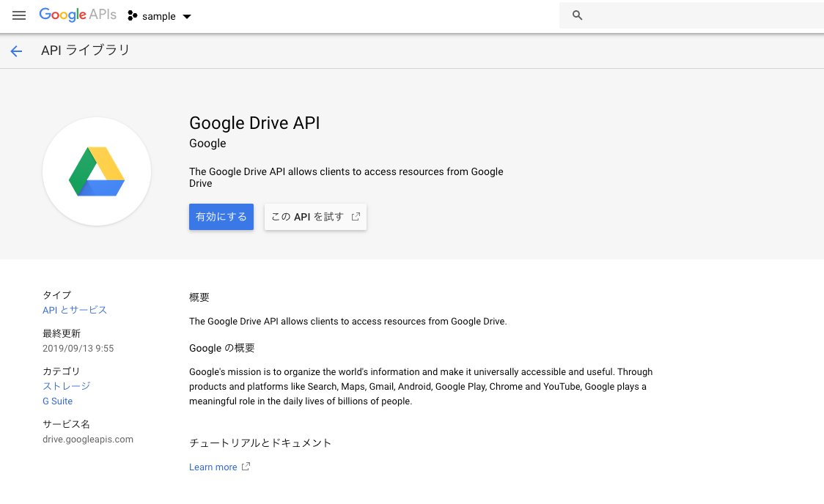Focus the top search input field
This screenshot has height=504, width=824.
(696, 15)
